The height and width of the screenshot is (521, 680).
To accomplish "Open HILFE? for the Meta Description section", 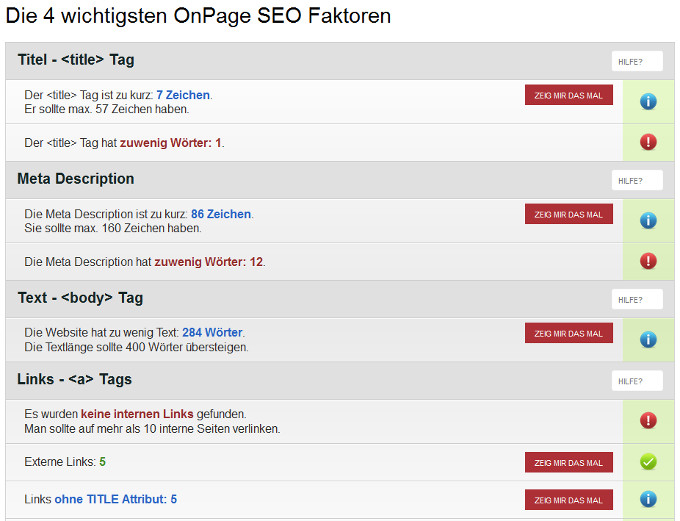I will 637,180.
